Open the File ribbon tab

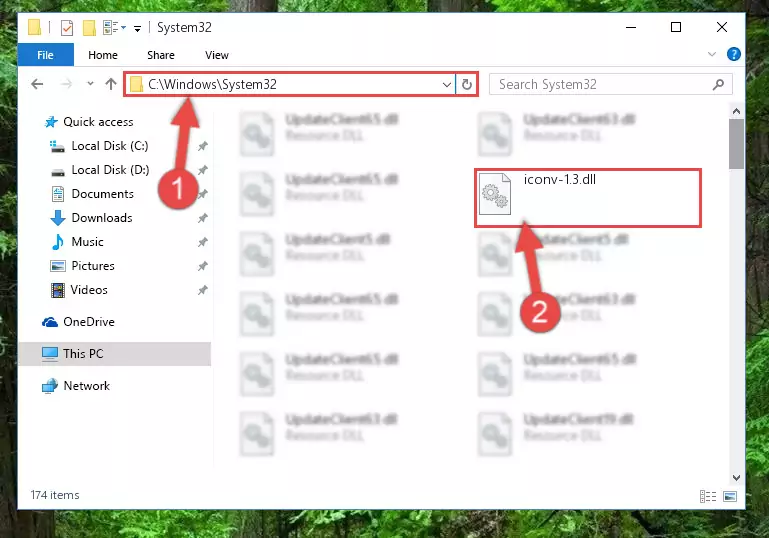pos(46,55)
